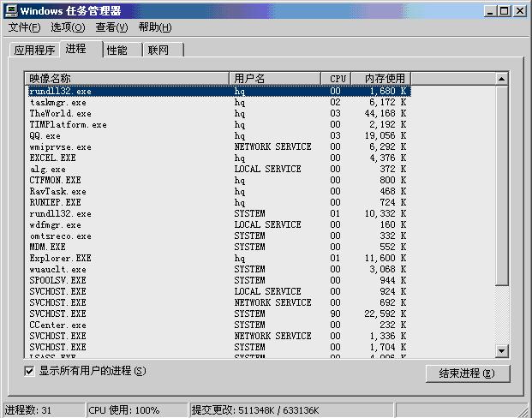The width and height of the screenshot is (532, 418).
Task: Select SVCHOST.EXE using 90 CPU
Action: pos(218,313)
